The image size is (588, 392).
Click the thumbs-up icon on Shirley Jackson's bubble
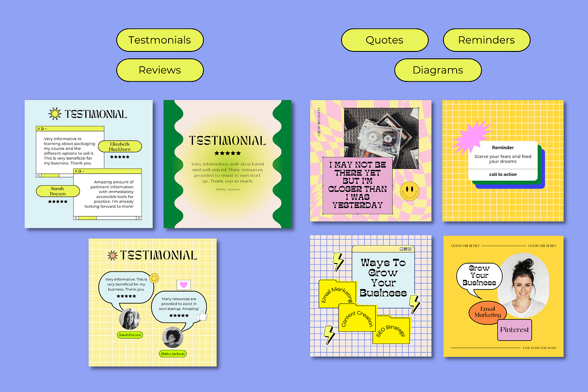[x=202, y=316]
